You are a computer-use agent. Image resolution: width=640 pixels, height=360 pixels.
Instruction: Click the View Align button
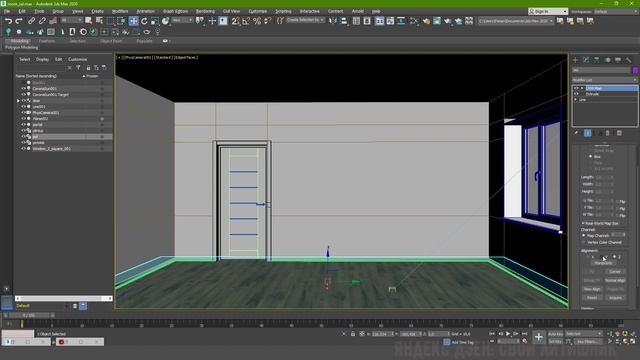click(x=592, y=289)
